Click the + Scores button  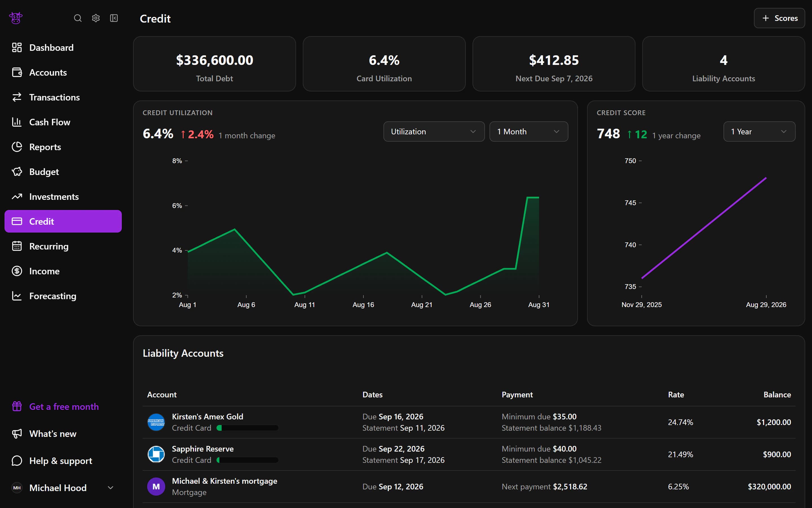[x=779, y=18]
